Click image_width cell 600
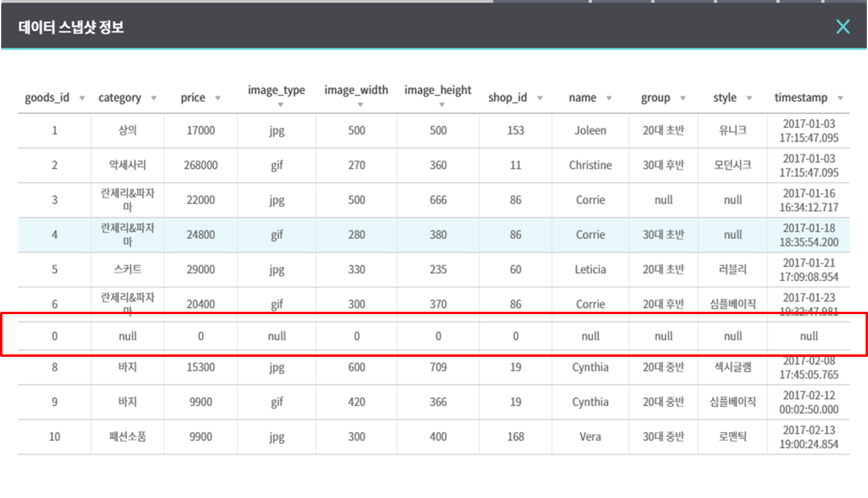The width and height of the screenshot is (868, 498). [357, 367]
